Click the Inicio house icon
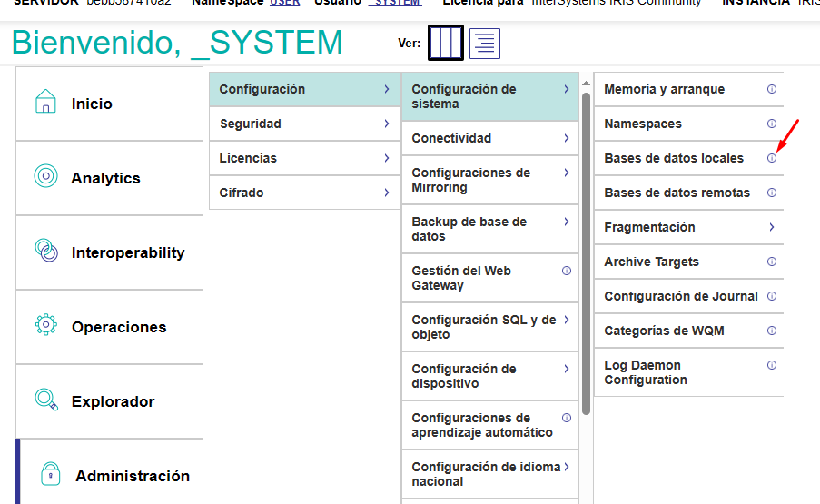 (x=45, y=101)
